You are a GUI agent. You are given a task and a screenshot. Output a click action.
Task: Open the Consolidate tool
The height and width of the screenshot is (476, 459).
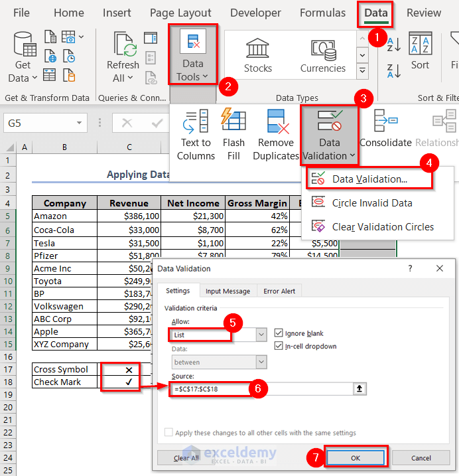coord(385,129)
